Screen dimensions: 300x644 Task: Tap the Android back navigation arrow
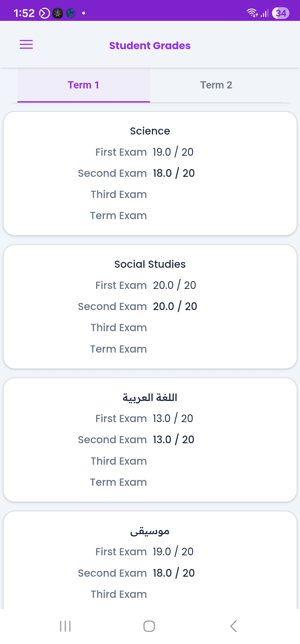click(234, 626)
